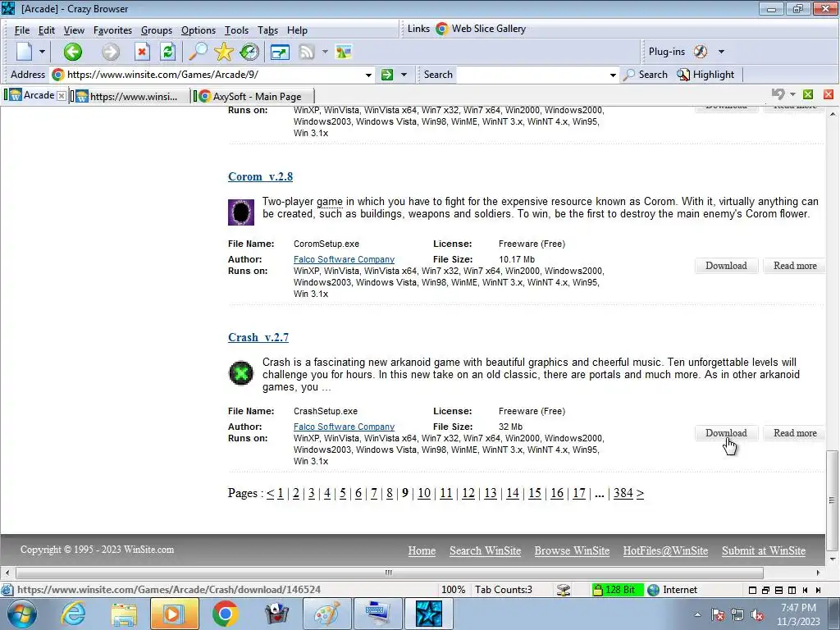Go to page 10 in pagination
Image resolution: width=840 pixels, height=630 pixels.
pyautogui.click(x=424, y=493)
